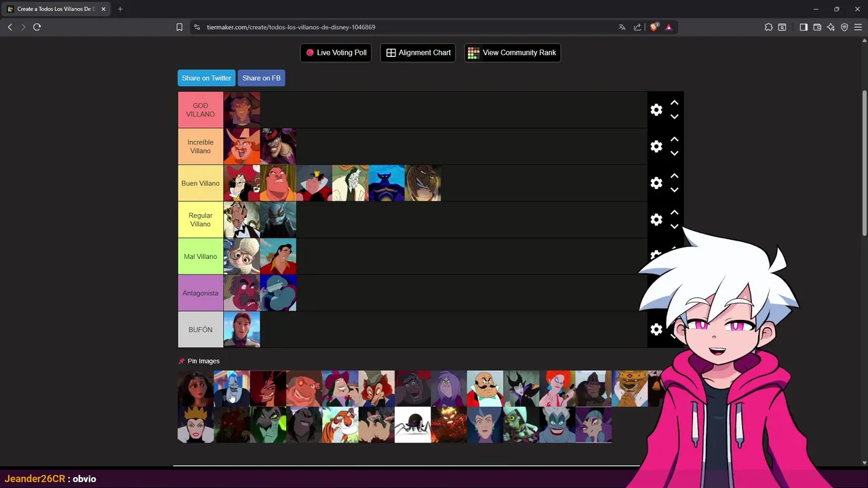This screenshot has width=868, height=488.
Task: Open a new browser tab
Action: [x=120, y=9]
